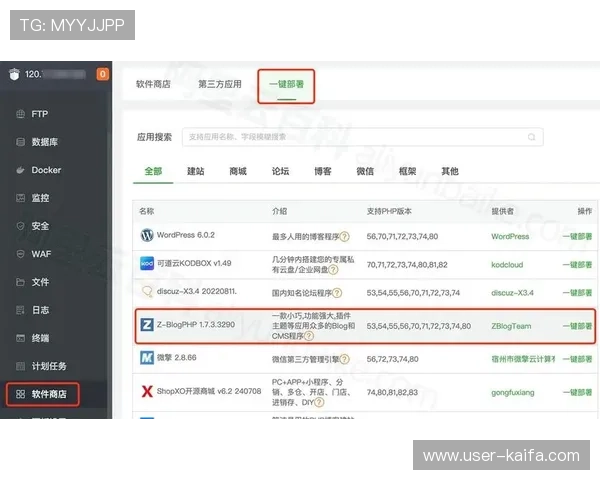The image size is (600, 480).
Task: Open the WordPress provider link
Action: 510,237
